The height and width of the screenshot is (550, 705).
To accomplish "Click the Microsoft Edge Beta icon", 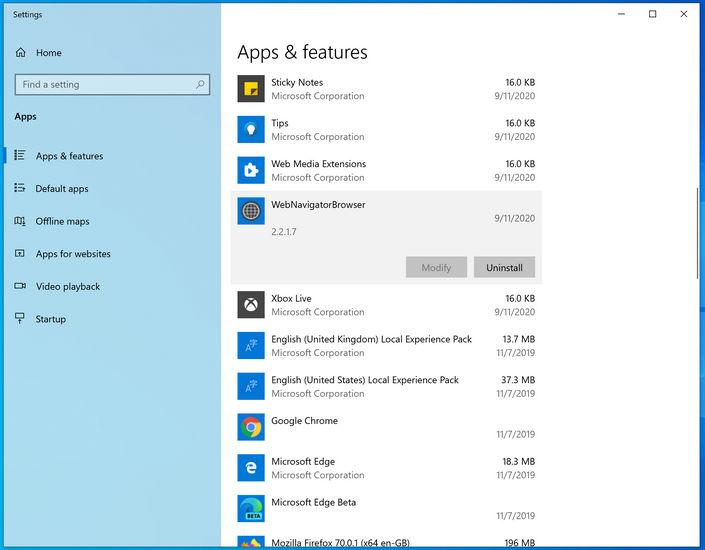I will click(x=251, y=509).
